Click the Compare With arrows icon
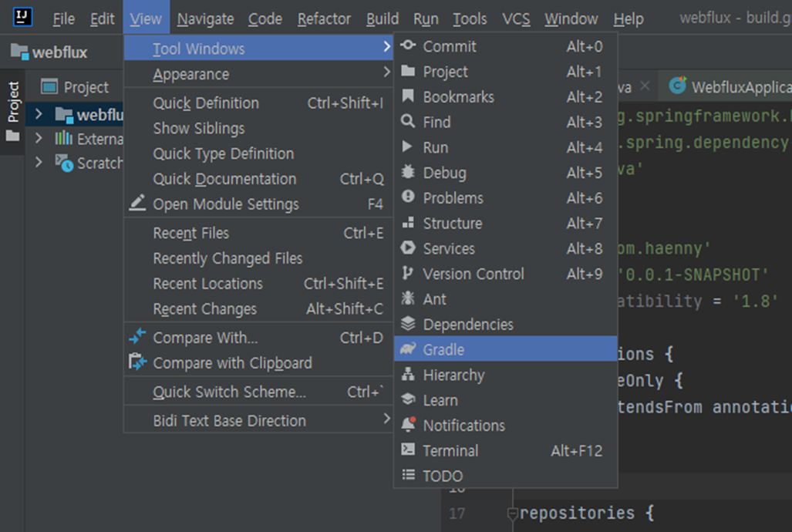 point(137,336)
